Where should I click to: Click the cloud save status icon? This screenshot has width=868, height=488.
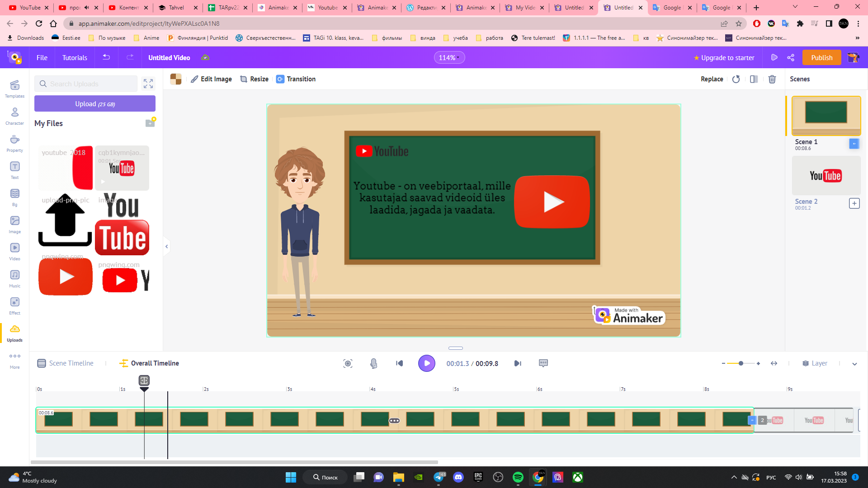(205, 57)
